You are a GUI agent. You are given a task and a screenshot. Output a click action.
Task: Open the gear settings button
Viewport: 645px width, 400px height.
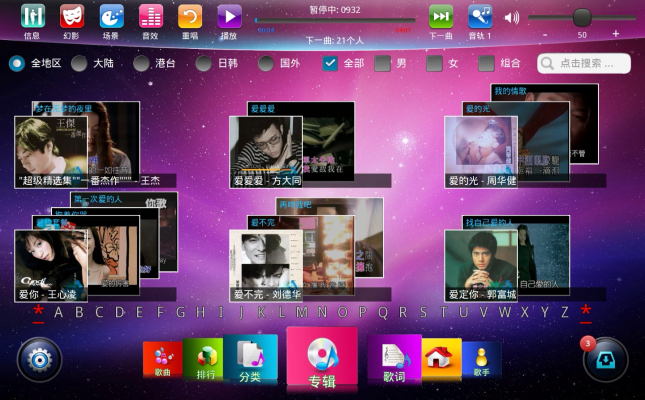[39, 360]
